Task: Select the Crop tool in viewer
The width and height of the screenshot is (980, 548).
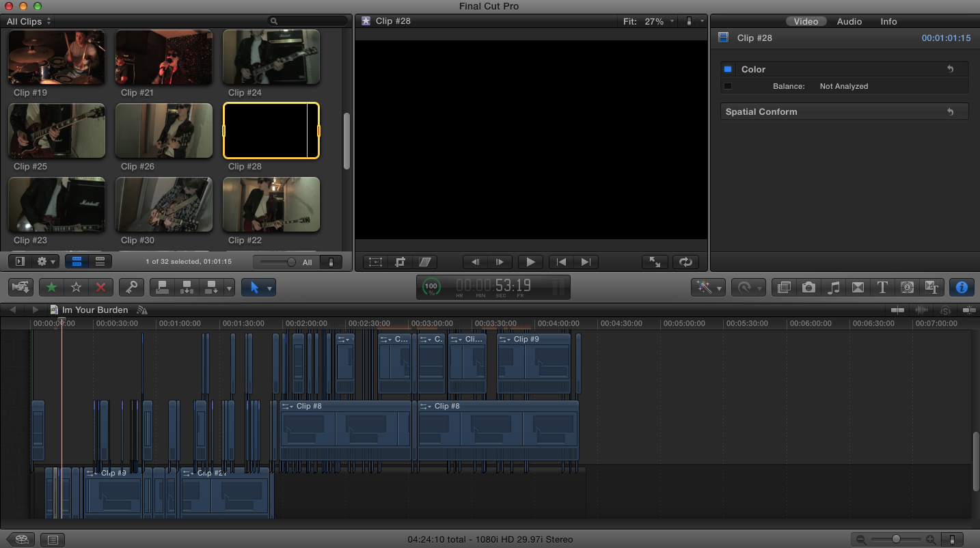Action: (x=400, y=262)
